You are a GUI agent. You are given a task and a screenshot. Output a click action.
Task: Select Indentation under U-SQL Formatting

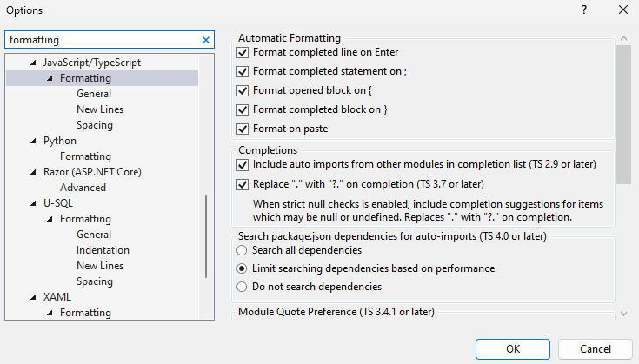[x=103, y=250]
